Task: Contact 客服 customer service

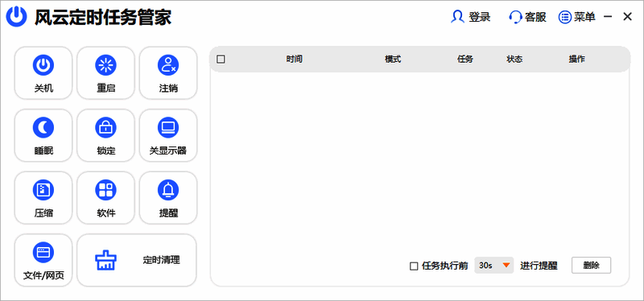Action: pyautogui.click(x=528, y=17)
